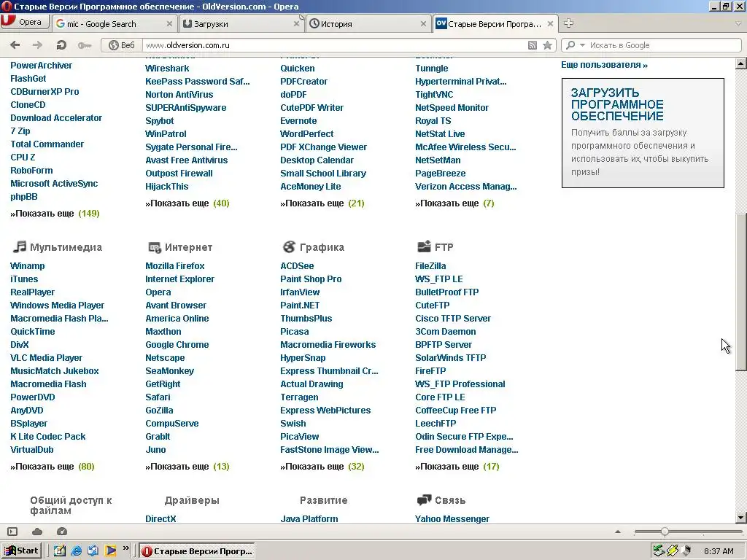
Task: Expand Показать еще (40) list
Action: (x=187, y=203)
